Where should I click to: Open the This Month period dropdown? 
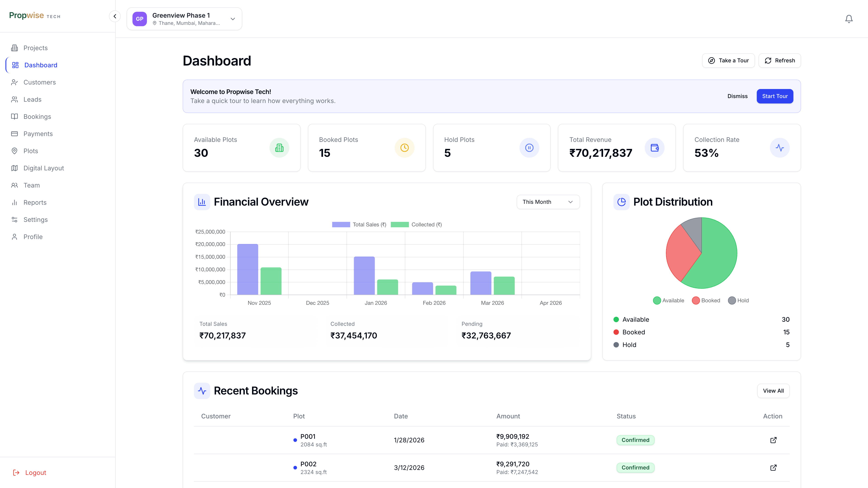click(548, 202)
